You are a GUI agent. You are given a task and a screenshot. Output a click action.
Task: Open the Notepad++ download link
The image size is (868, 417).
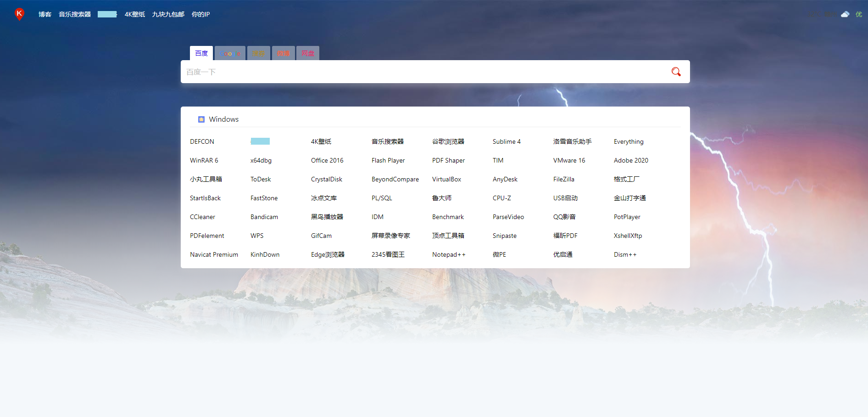449,254
